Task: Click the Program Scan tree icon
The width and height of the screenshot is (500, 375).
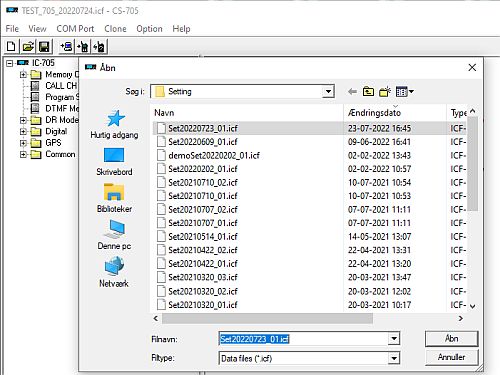Action: pyautogui.click(x=35, y=97)
